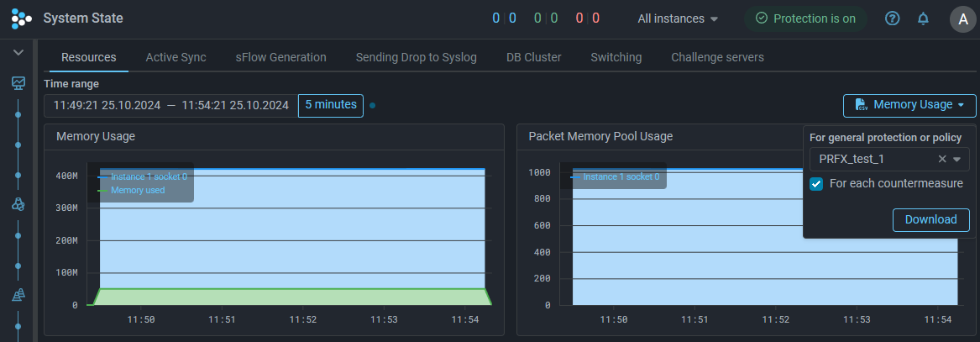Switch to the DB Cluster tab
The height and width of the screenshot is (342, 980).
coord(533,57)
